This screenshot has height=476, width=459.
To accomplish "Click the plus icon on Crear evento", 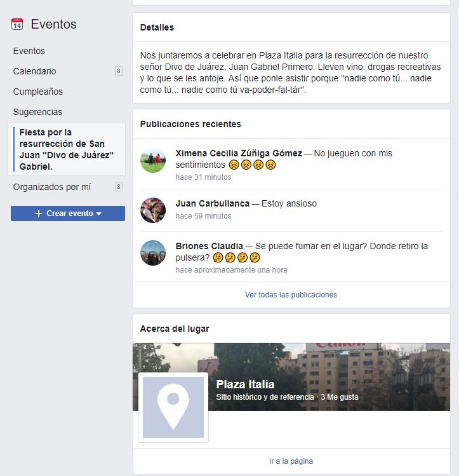I will (39, 214).
